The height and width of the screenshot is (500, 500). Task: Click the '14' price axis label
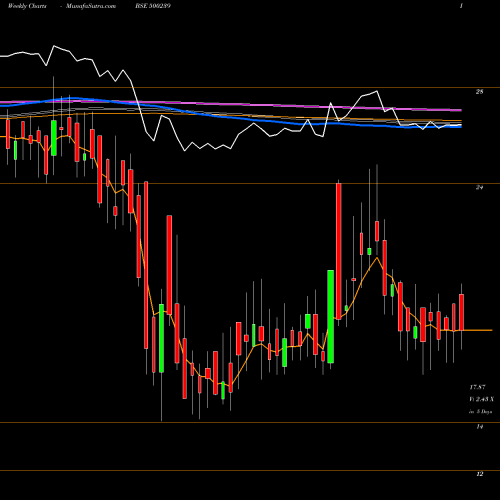point(479,427)
